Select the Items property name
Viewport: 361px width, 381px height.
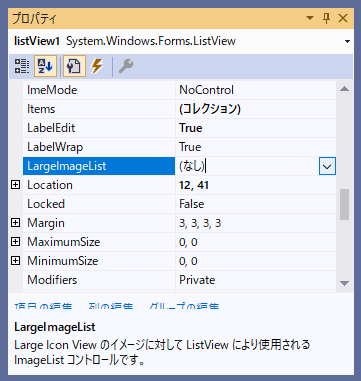(x=41, y=109)
